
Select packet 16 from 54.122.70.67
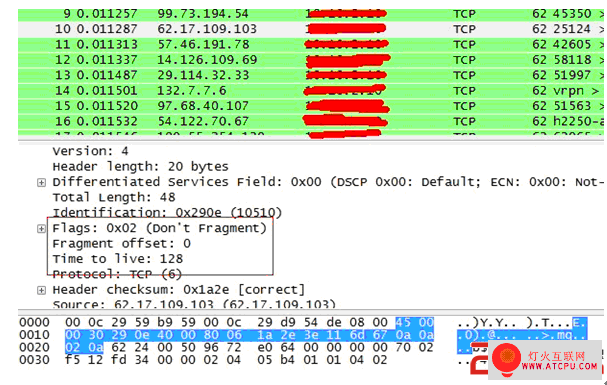311,121
